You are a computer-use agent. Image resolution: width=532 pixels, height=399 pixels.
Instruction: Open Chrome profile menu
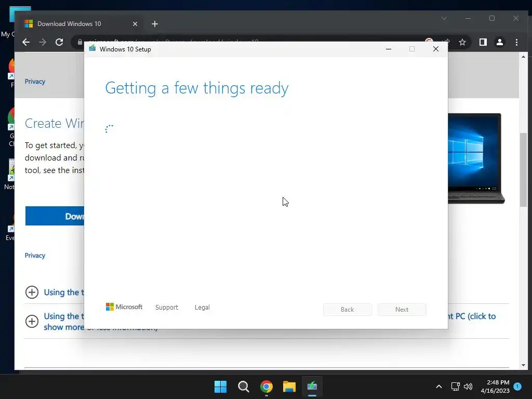coord(500,42)
